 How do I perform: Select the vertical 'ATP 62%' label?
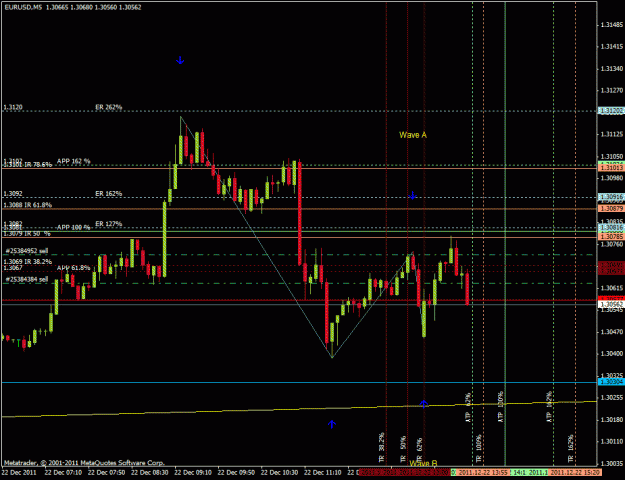(468, 407)
